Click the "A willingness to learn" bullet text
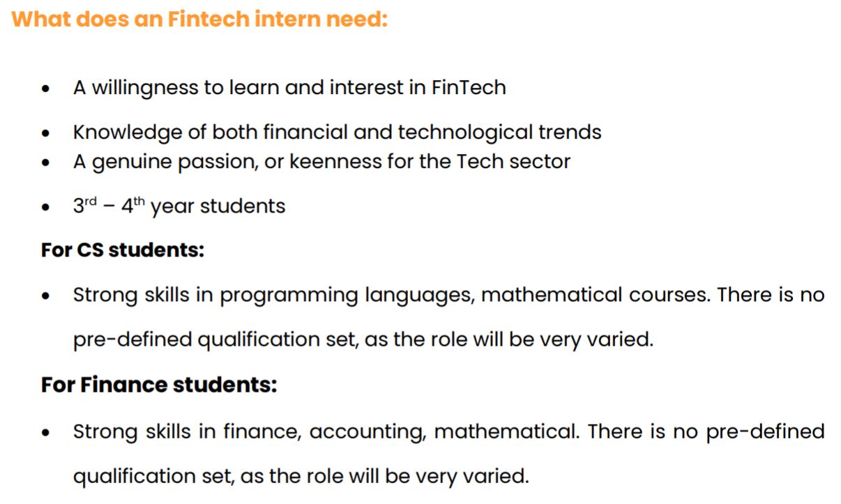Screen dimensions: 841x504 tap(289, 88)
